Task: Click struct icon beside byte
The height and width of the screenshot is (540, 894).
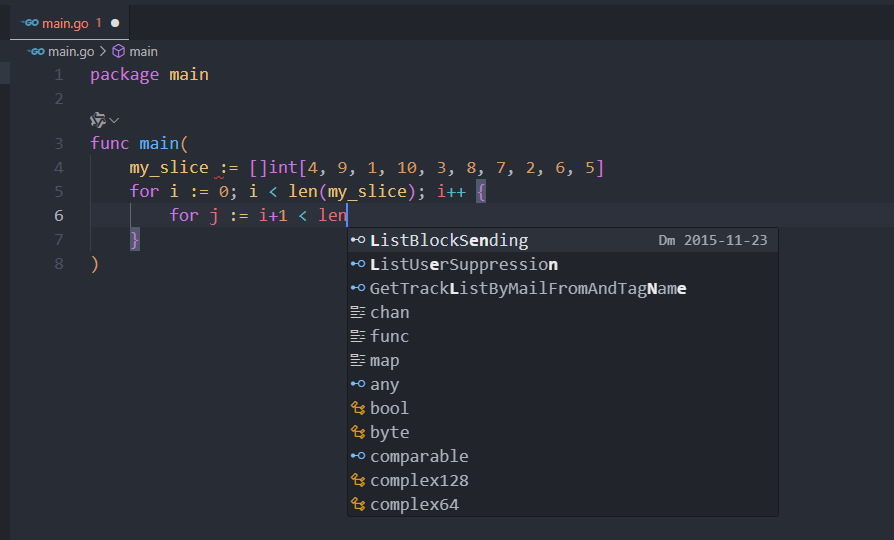Action: 358,432
